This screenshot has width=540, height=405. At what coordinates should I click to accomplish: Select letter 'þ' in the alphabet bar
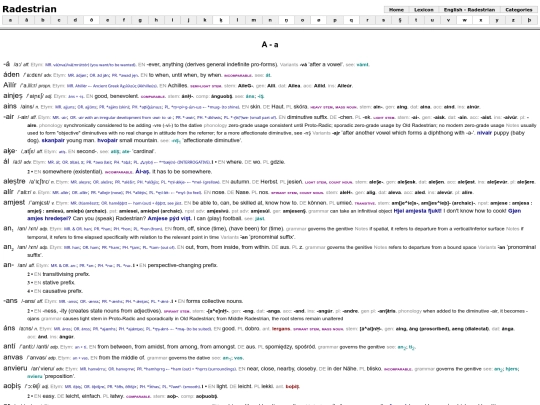[x=529, y=20]
